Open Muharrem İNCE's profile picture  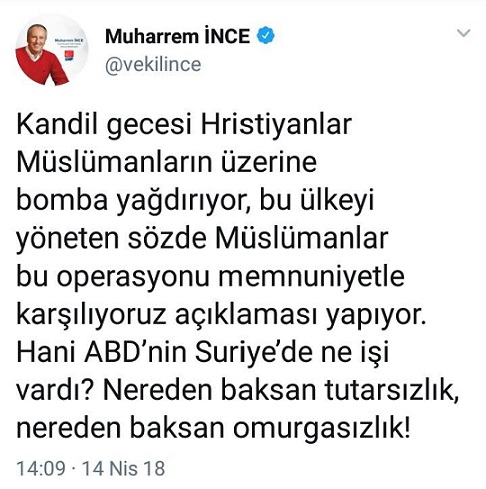[x=52, y=50]
